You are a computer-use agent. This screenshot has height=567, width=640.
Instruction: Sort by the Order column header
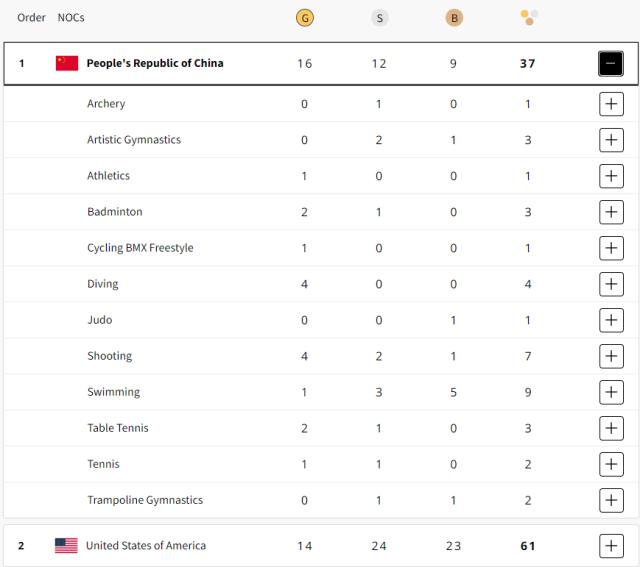click(x=31, y=17)
